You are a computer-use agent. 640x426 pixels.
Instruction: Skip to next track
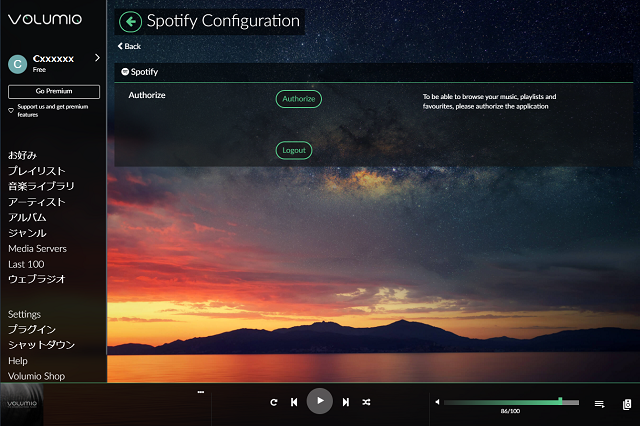[x=346, y=402]
